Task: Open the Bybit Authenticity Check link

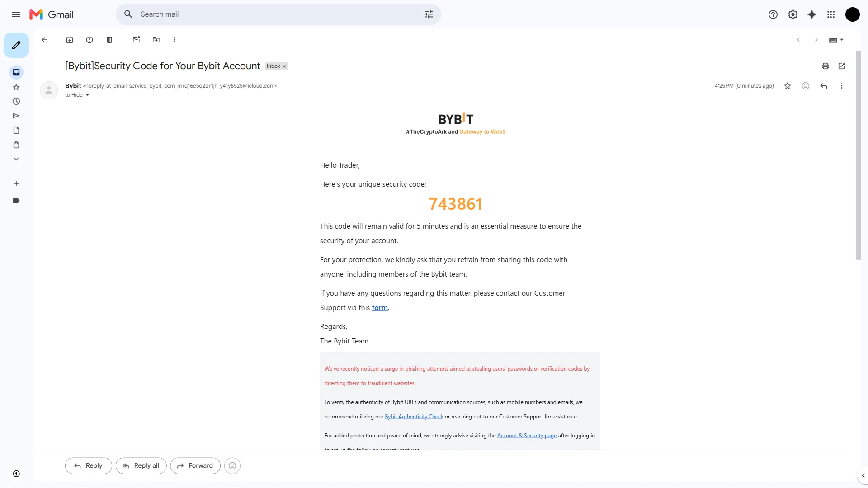Action: click(x=414, y=417)
